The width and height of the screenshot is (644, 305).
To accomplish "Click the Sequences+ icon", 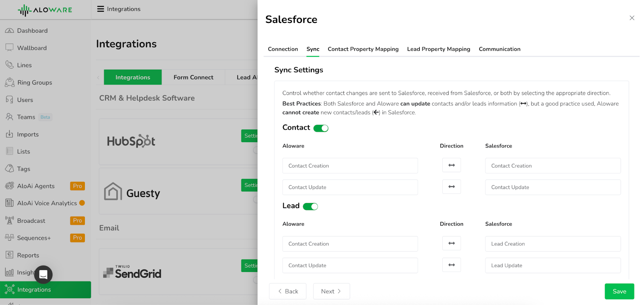I will 9,237.
